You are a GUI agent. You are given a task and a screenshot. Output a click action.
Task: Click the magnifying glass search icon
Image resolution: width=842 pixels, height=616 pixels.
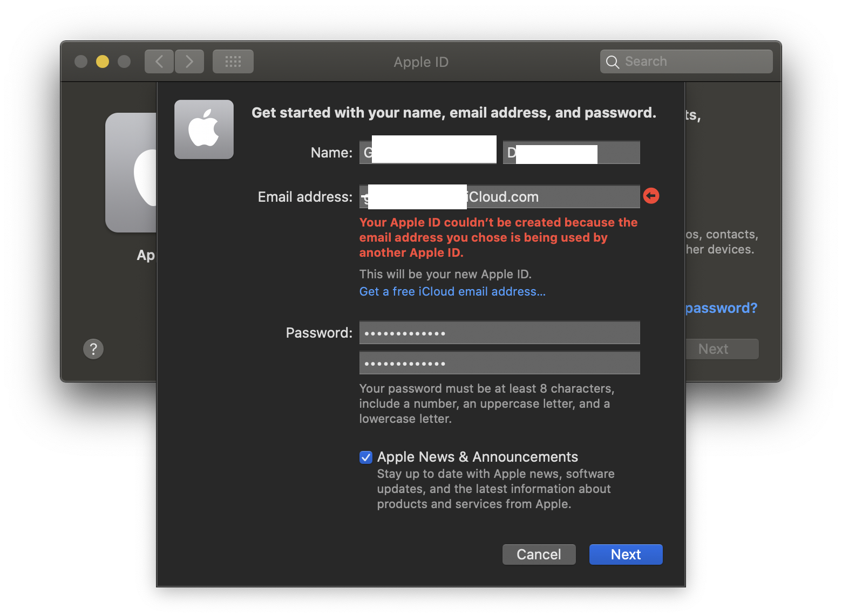click(613, 62)
